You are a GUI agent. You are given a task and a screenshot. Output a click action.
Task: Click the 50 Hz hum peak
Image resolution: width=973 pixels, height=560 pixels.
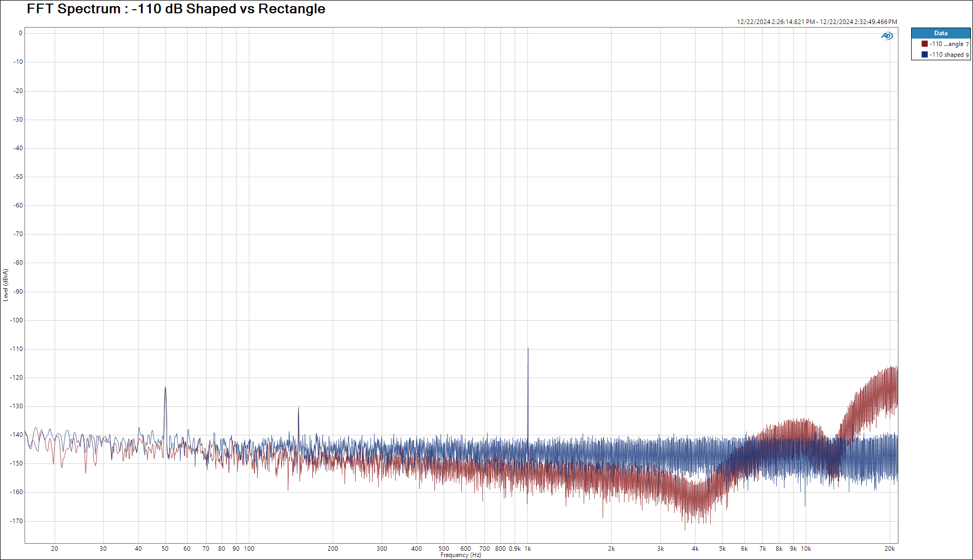point(165,388)
